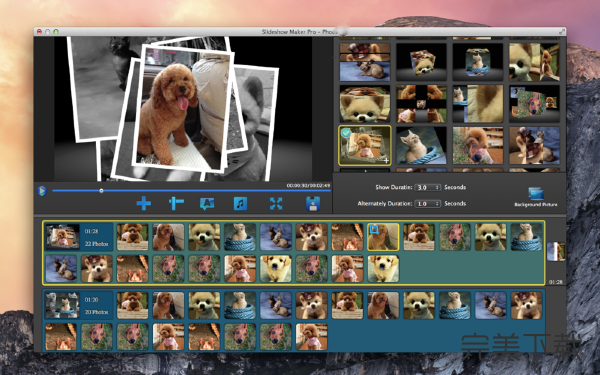Viewport: 600px width, 375px height.
Task: Open the add text caption icon
Action: (207, 204)
